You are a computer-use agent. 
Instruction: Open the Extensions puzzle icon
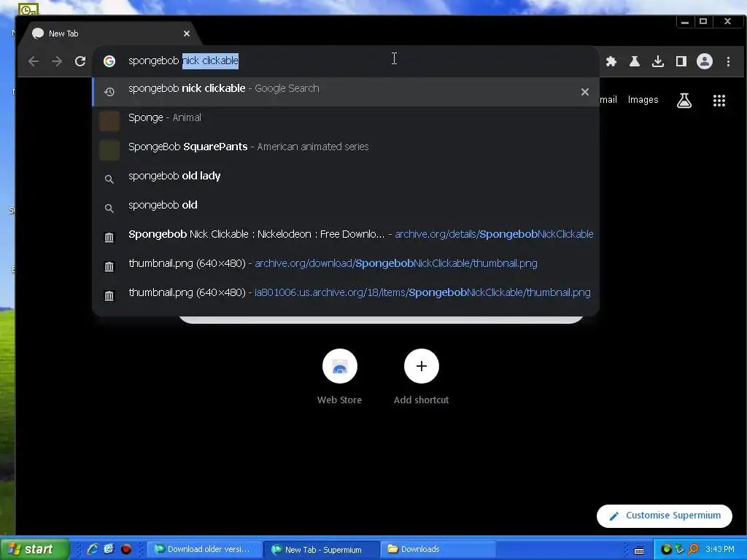click(611, 61)
